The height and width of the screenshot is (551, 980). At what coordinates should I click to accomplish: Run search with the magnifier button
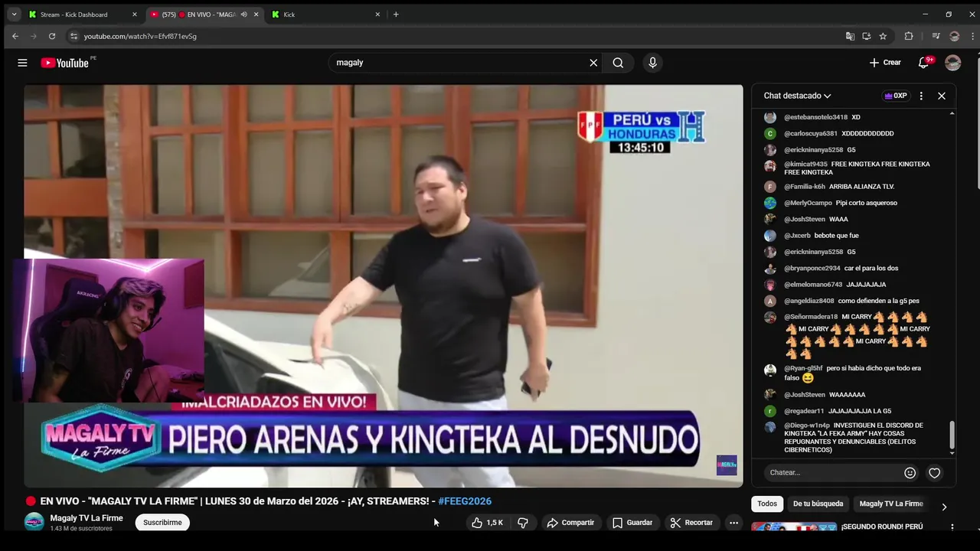point(618,63)
